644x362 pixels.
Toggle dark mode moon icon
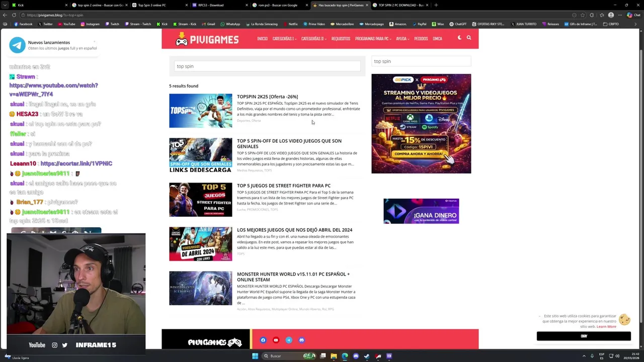click(459, 38)
